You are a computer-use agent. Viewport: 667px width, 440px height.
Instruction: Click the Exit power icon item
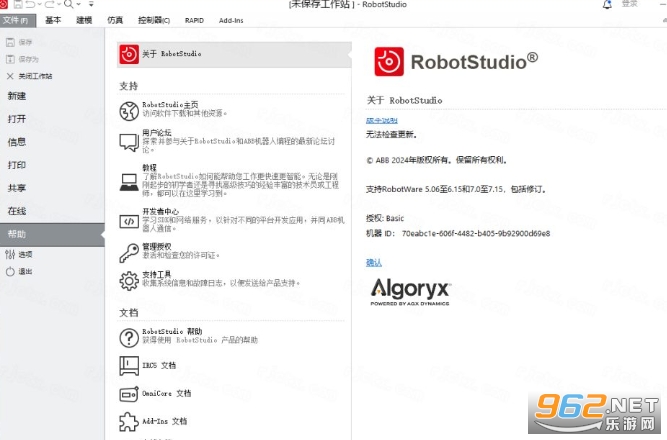click(x=19, y=271)
